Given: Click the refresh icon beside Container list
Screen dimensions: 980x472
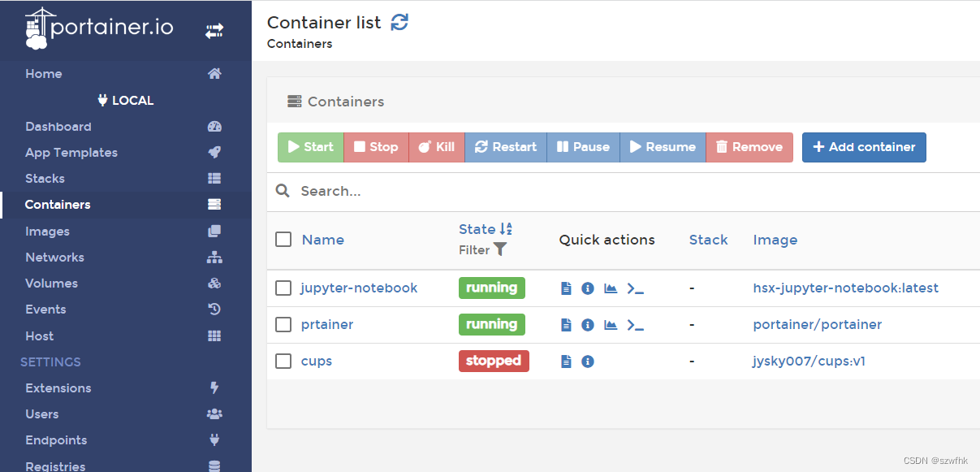Looking at the screenshot, I should point(399,23).
